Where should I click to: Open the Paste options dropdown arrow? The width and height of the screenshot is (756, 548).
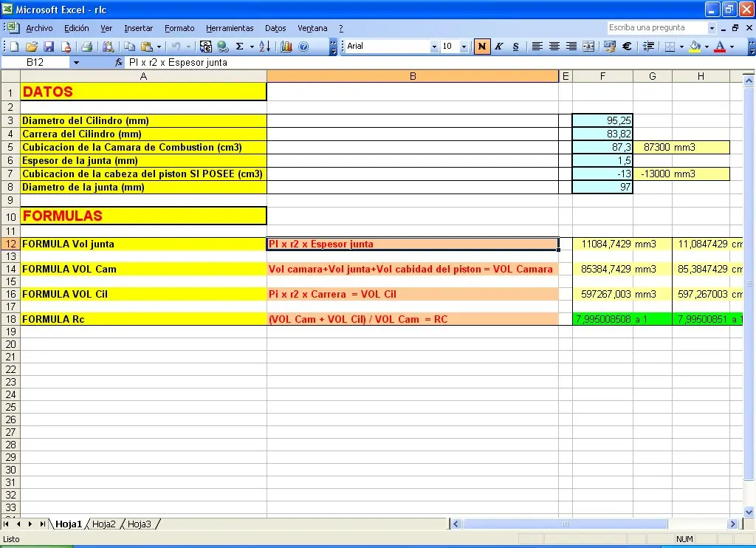tap(159, 47)
